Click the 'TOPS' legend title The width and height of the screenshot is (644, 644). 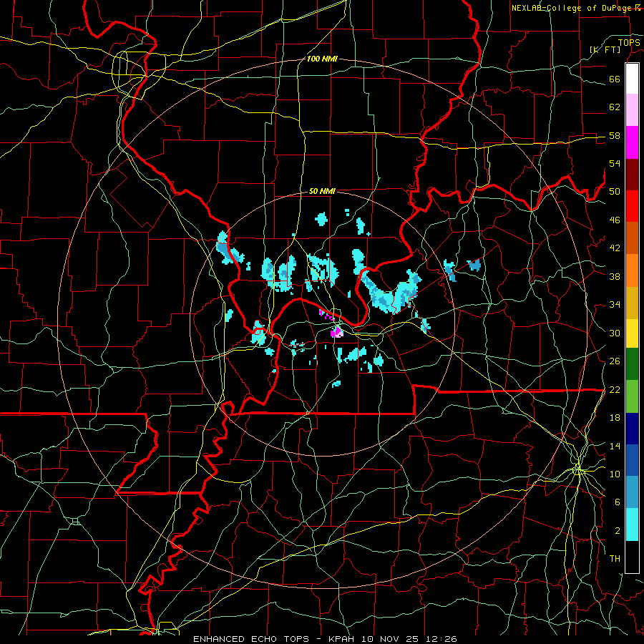click(629, 42)
